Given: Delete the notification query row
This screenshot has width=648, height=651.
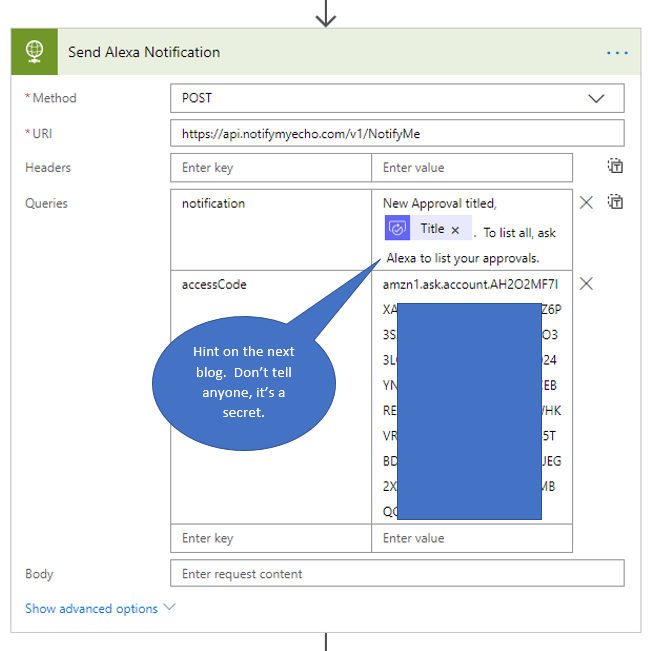Looking at the screenshot, I should click(x=586, y=203).
